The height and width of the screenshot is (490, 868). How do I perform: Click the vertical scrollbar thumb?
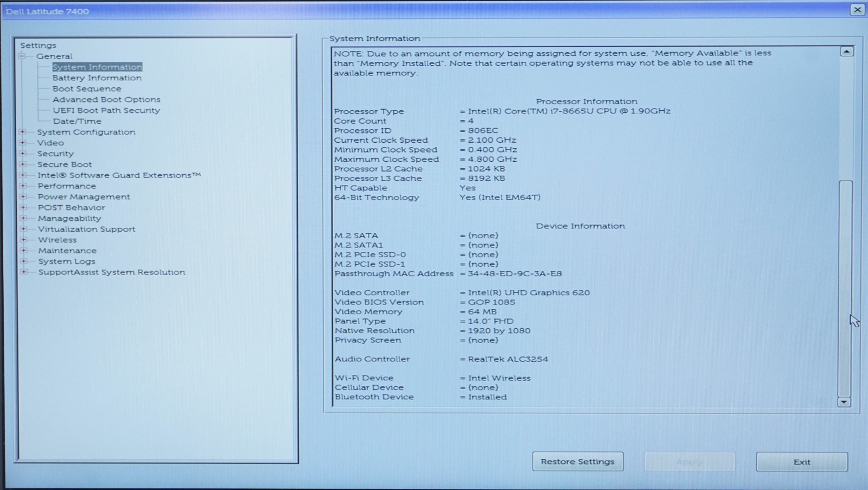(x=845, y=288)
